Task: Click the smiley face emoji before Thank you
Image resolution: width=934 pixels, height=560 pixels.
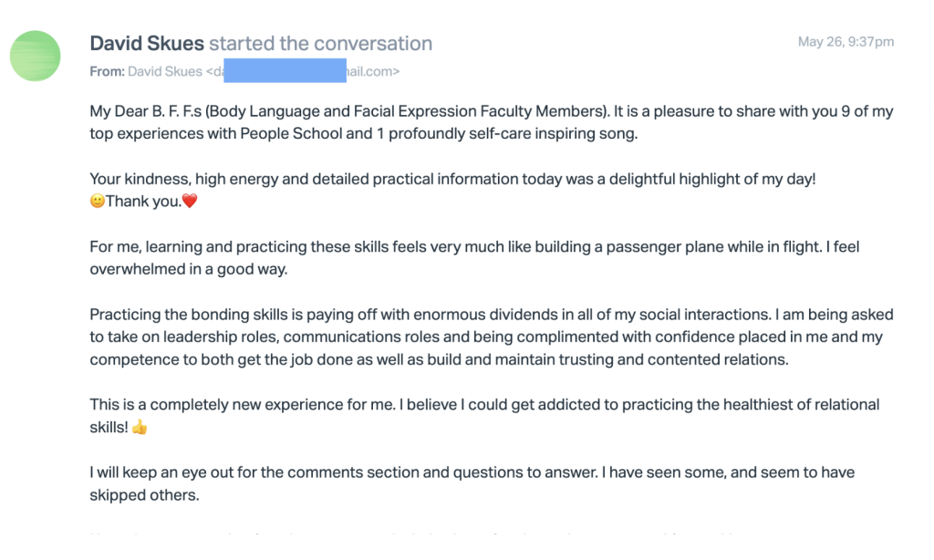Action: pos(97,202)
